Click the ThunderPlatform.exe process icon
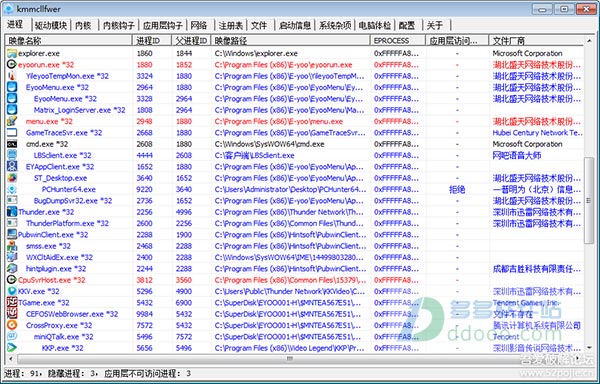 pos(12,223)
